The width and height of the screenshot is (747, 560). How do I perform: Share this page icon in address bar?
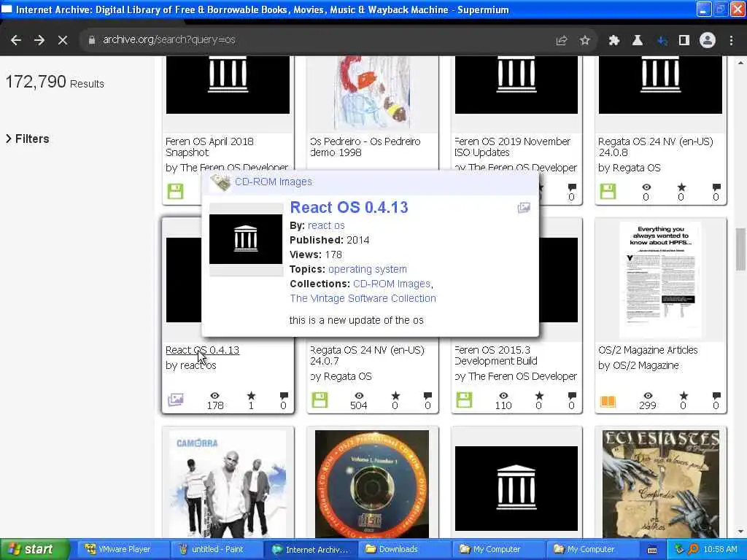[x=562, y=41]
